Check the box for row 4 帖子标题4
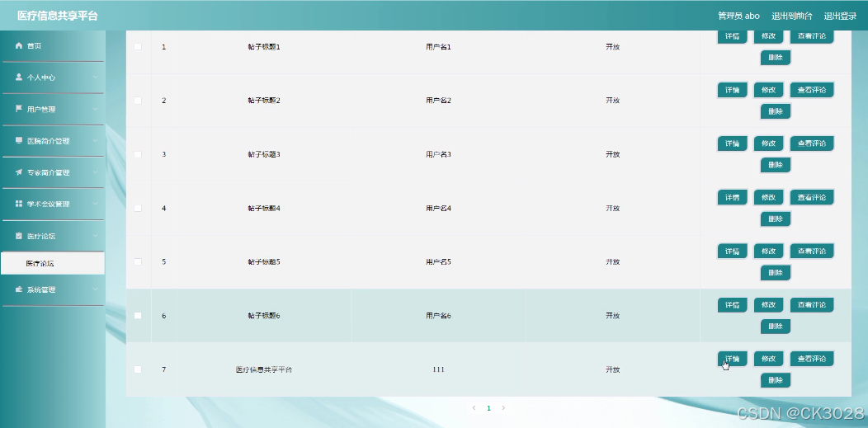Screen dimensions: 868x428 138,208
